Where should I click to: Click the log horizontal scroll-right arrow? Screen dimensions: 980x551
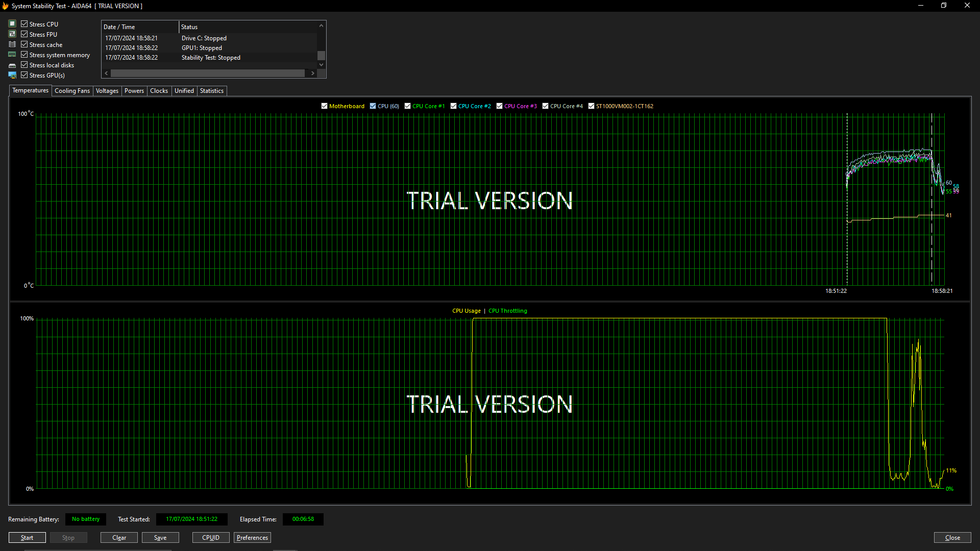pos(312,73)
